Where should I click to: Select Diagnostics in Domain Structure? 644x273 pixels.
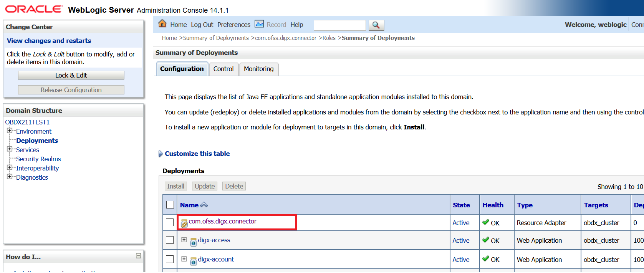[32, 177]
